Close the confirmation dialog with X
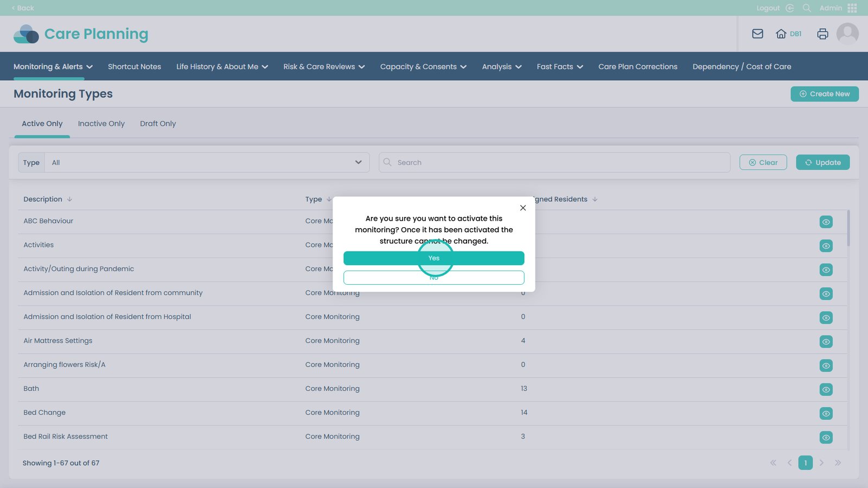 pyautogui.click(x=523, y=208)
